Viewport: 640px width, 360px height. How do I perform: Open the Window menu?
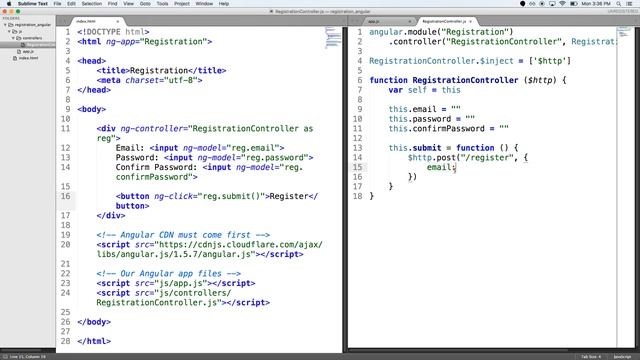[x=204, y=4]
